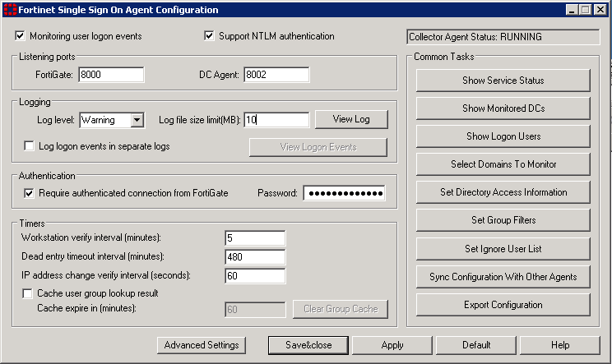This screenshot has width=612, height=364.
Task: Click Show Monitored DCs
Action: pos(503,108)
